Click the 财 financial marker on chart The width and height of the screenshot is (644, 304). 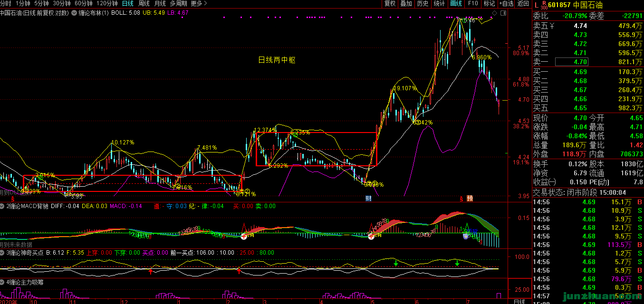(x=368, y=199)
